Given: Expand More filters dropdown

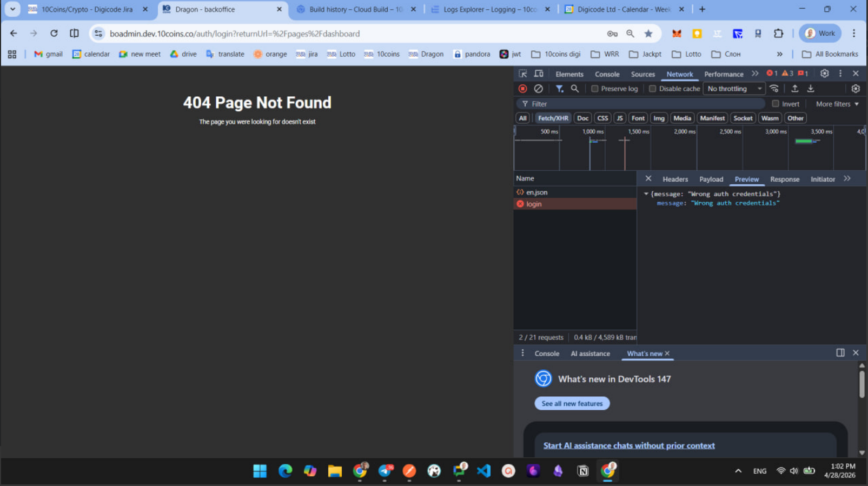Looking at the screenshot, I should coord(837,104).
